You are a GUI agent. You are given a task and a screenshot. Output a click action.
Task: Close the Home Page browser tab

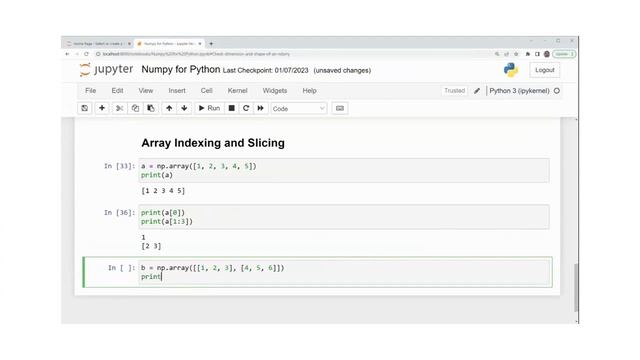pos(129,44)
